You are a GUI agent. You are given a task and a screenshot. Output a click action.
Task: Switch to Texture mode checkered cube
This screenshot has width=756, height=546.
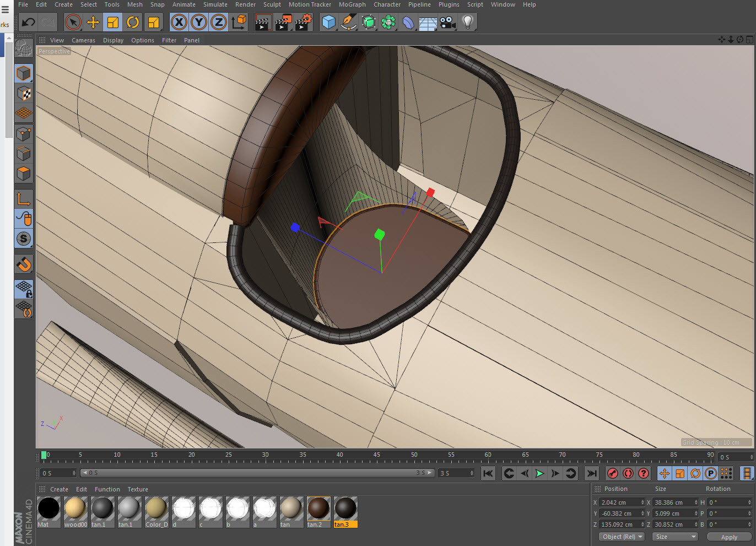point(24,93)
